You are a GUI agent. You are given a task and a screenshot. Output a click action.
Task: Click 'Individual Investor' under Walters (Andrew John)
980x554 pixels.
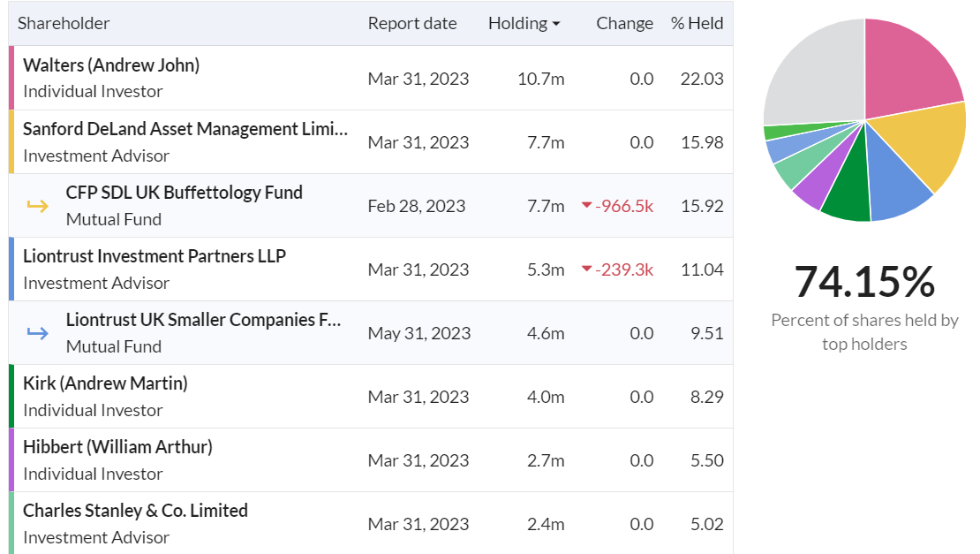93,92
